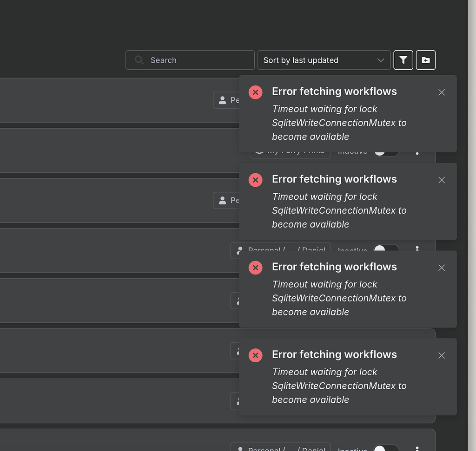
Task: Click the red error icon on the bottom toast
Action: click(x=255, y=355)
